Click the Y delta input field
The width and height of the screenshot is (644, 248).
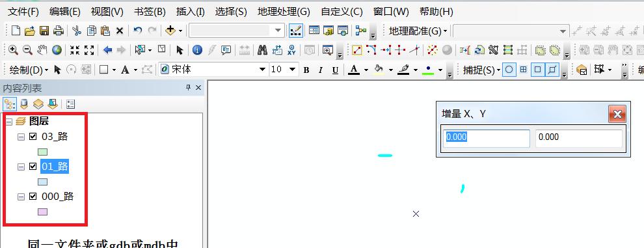(579, 139)
